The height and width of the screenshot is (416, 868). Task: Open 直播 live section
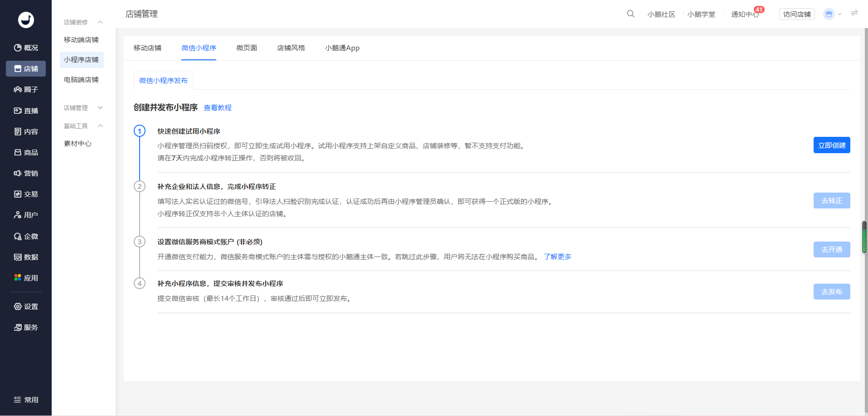click(x=26, y=111)
